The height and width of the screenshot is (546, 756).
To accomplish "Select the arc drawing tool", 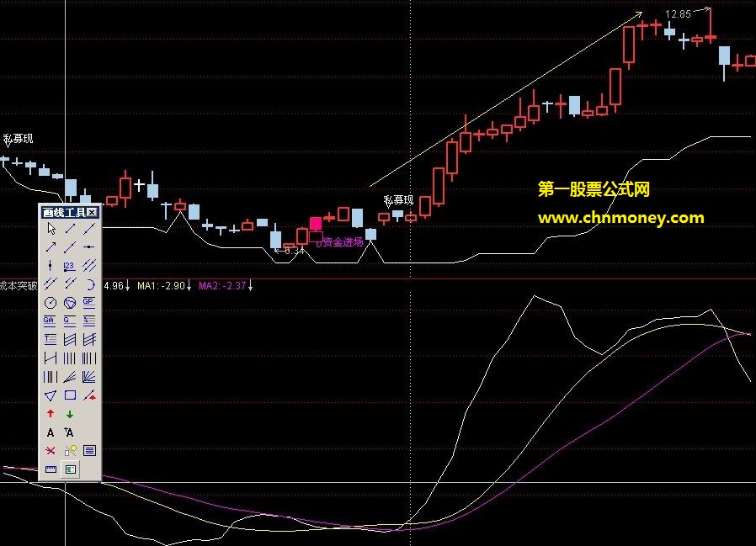I will pyautogui.click(x=89, y=284).
